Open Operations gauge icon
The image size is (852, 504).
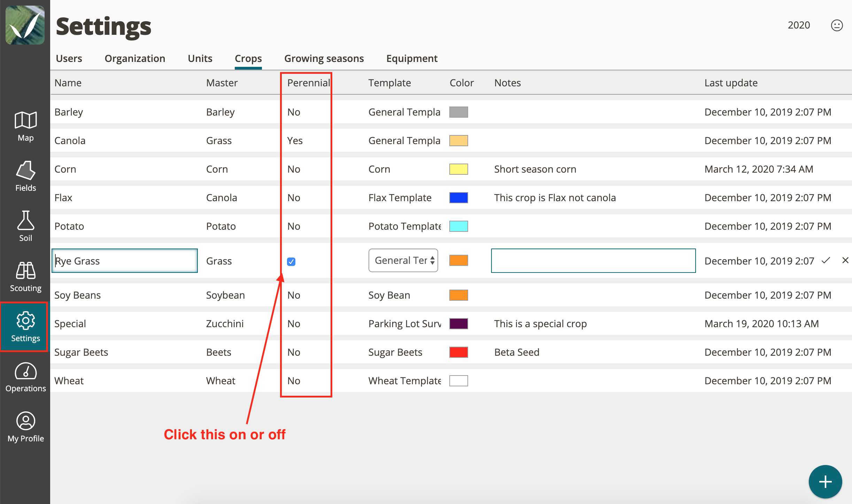click(25, 377)
